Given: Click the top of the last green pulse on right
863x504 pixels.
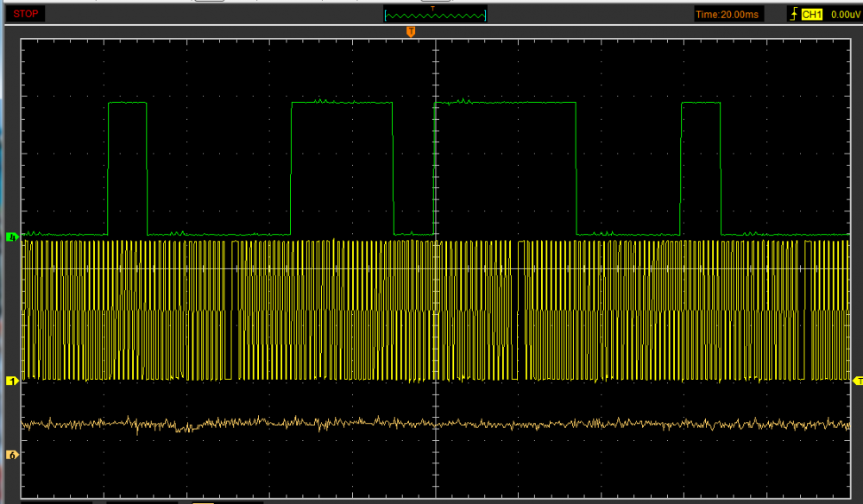Looking at the screenshot, I should coord(700,103).
